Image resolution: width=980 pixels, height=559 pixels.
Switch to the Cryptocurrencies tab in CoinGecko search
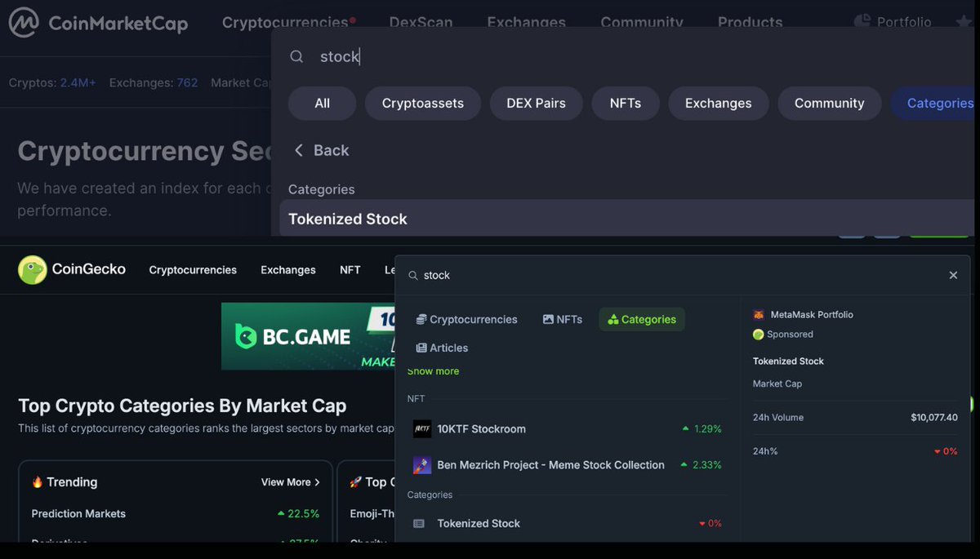pyautogui.click(x=466, y=320)
